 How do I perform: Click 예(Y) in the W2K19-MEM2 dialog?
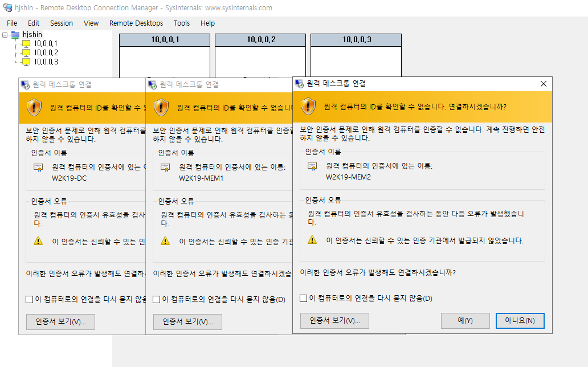[x=465, y=320]
